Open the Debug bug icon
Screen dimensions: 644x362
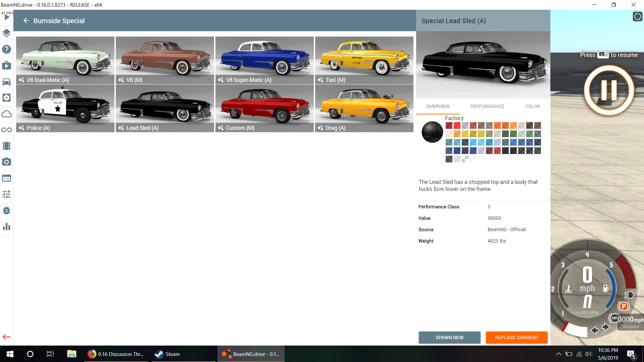click(6, 210)
